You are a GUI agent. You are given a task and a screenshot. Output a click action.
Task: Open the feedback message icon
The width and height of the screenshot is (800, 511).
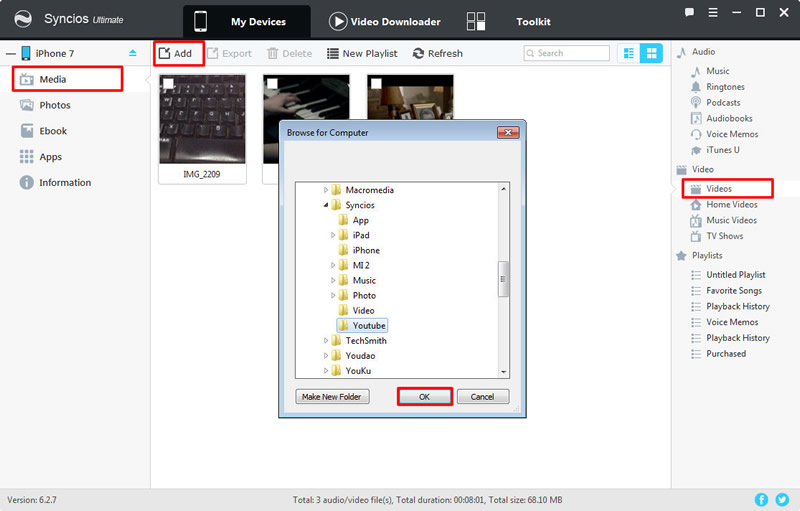(x=689, y=12)
